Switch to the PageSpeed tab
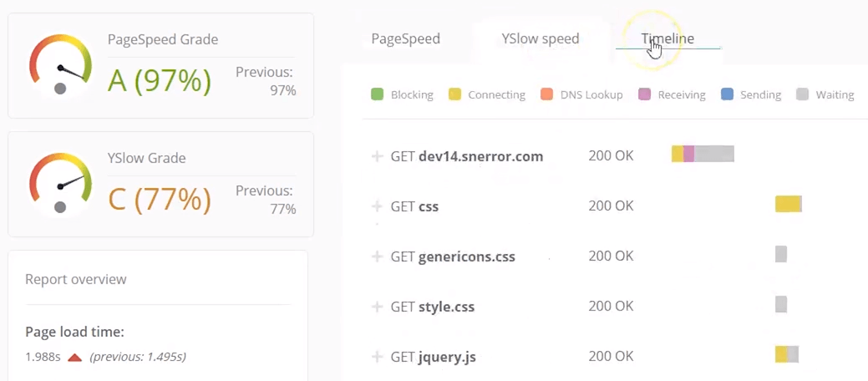Viewport: 868px width, 381px height. [x=405, y=38]
